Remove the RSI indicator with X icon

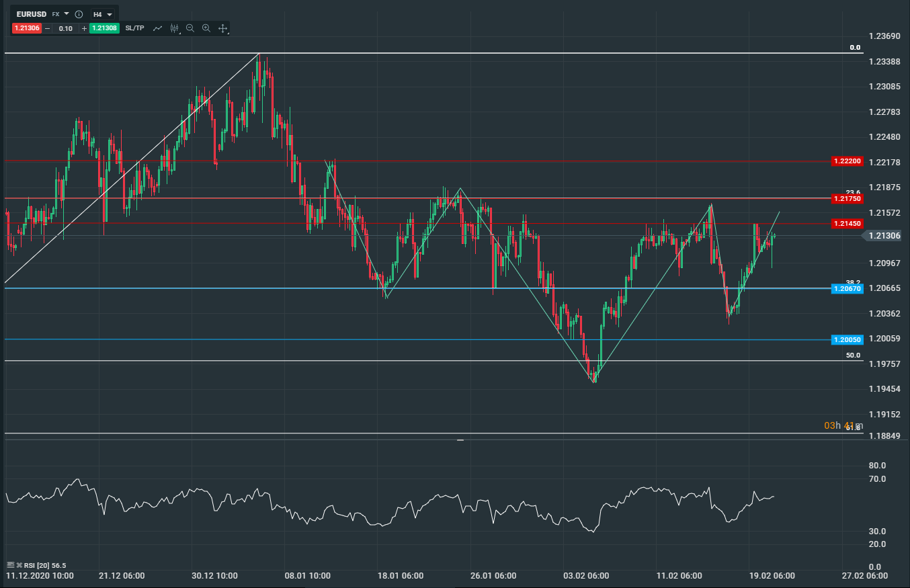point(19,565)
